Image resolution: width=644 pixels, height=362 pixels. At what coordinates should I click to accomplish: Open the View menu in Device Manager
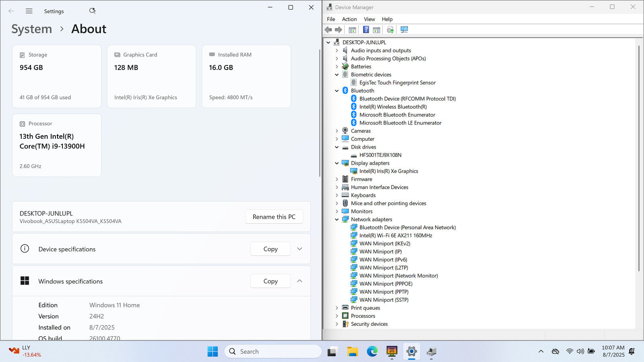(369, 19)
